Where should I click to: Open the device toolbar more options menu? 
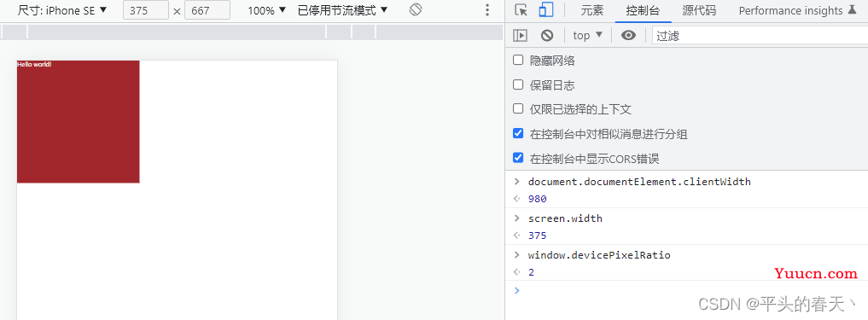click(x=487, y=10)
